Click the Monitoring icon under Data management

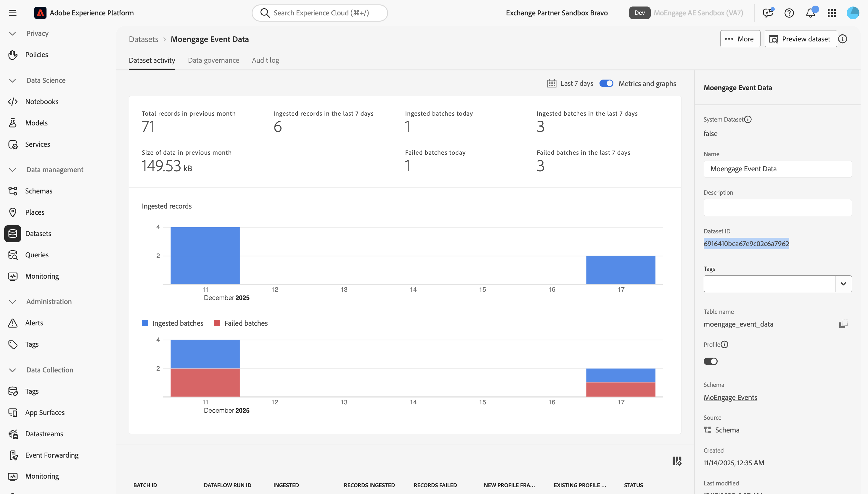(x=13, y=276)
